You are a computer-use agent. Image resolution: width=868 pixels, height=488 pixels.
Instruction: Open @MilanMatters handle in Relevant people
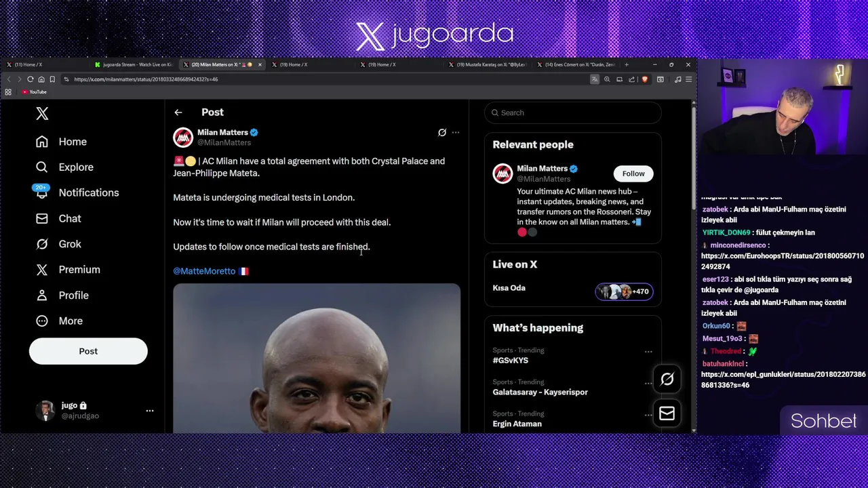pos(544,179)
